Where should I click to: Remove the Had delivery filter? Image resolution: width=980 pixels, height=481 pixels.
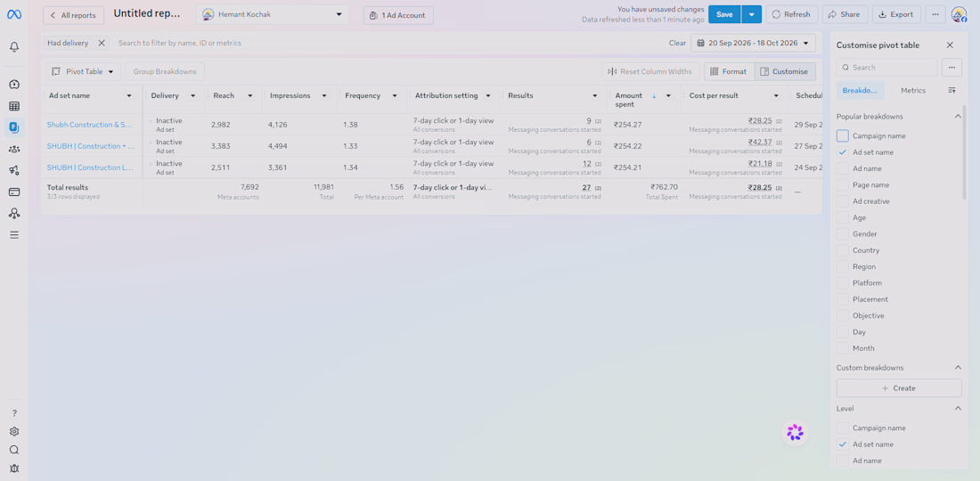click(x=102, y=43)
